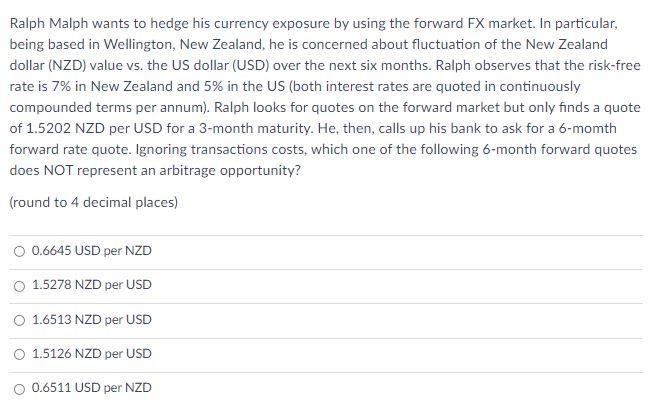Click the answer label text '0.6511 USD per NZD'
Screen dimensions: 653x418
coord(92,388)
